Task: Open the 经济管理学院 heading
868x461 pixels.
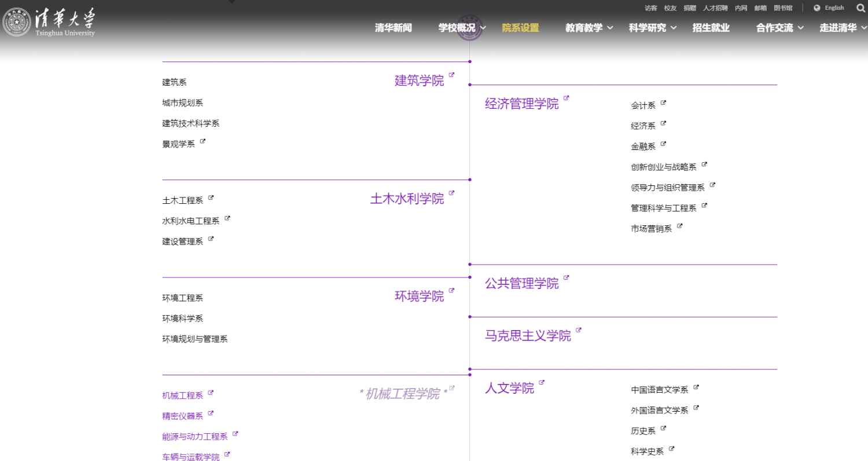Action: pos(522,104)
